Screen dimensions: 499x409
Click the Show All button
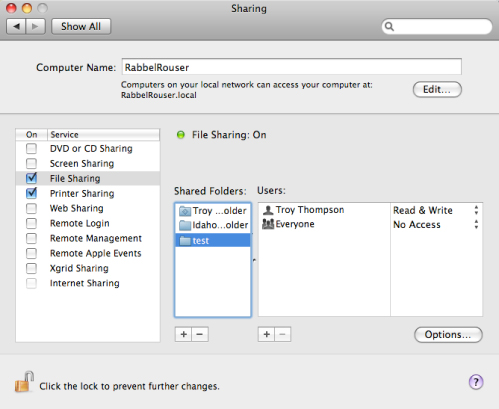click(81, 26)
